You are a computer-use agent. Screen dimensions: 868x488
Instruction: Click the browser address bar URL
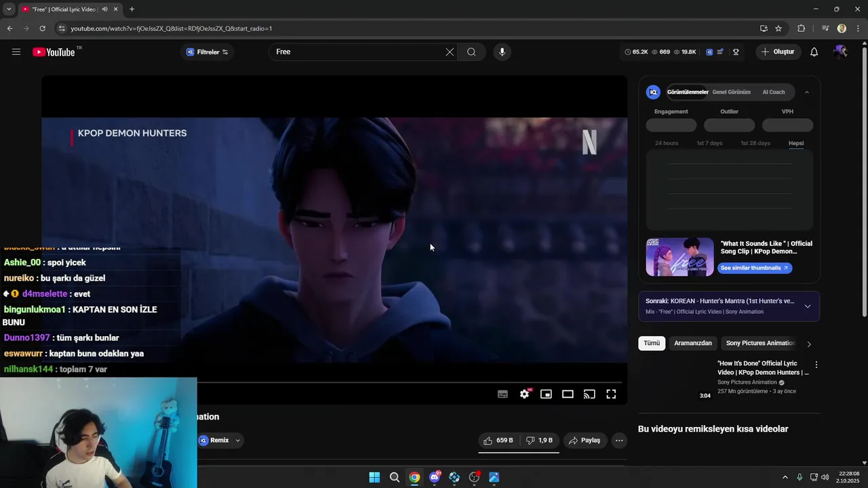coord(171,28)
